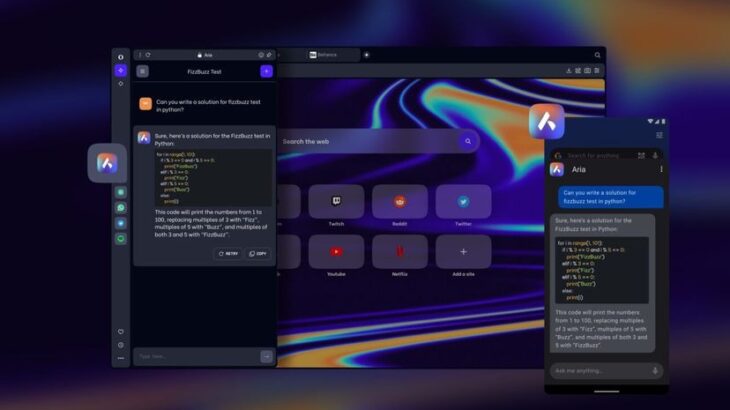This screenshot has width=730, height=410.
Task: Start a new chat with plus button
Action: [x=266, y=71]
